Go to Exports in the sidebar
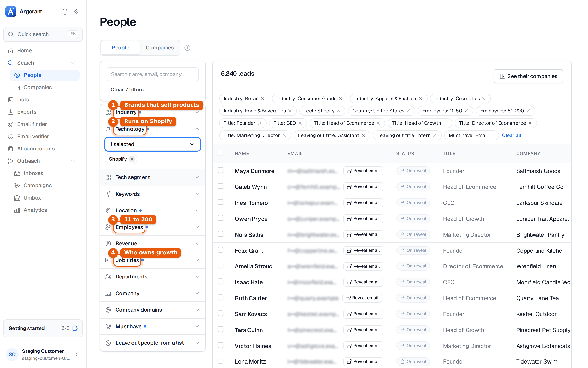This screenshot has width=588, height=368. 43,112
